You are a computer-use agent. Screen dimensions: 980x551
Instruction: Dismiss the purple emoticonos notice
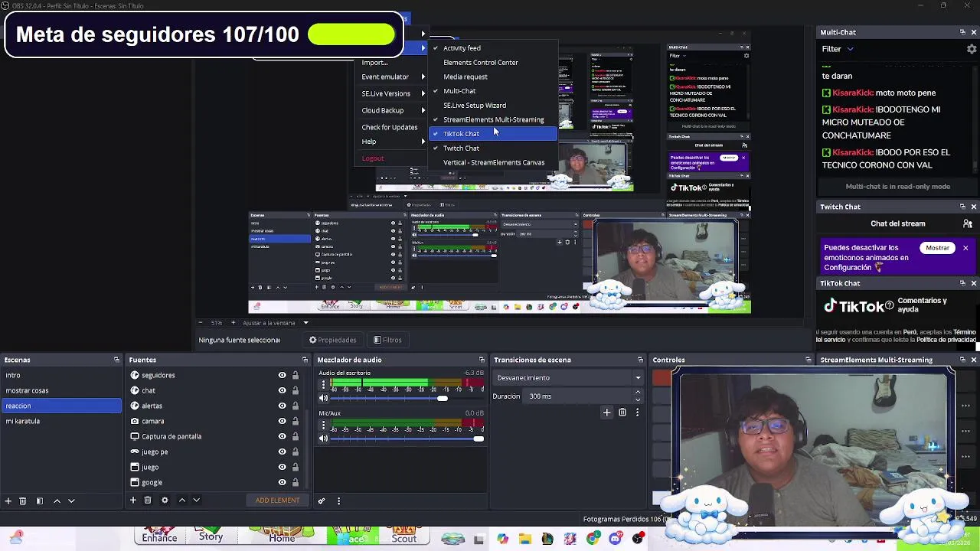tap(965, 248)
